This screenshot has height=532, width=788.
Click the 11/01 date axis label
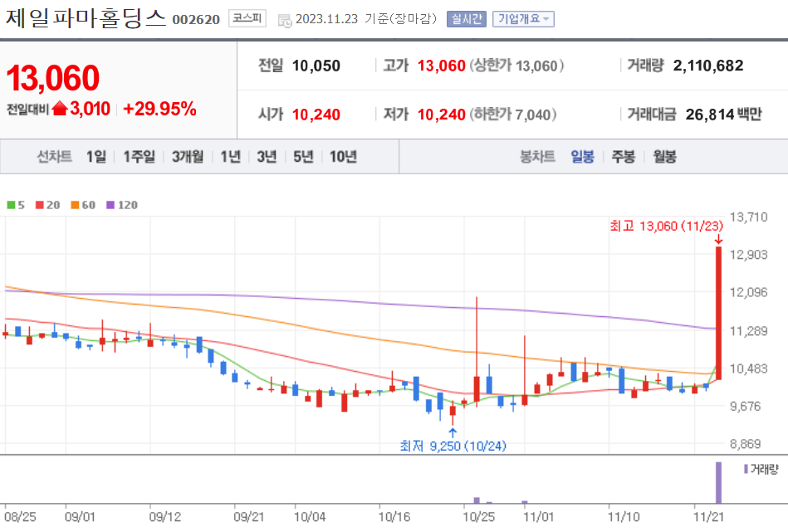pyautogui.click(x=539, y=517)
